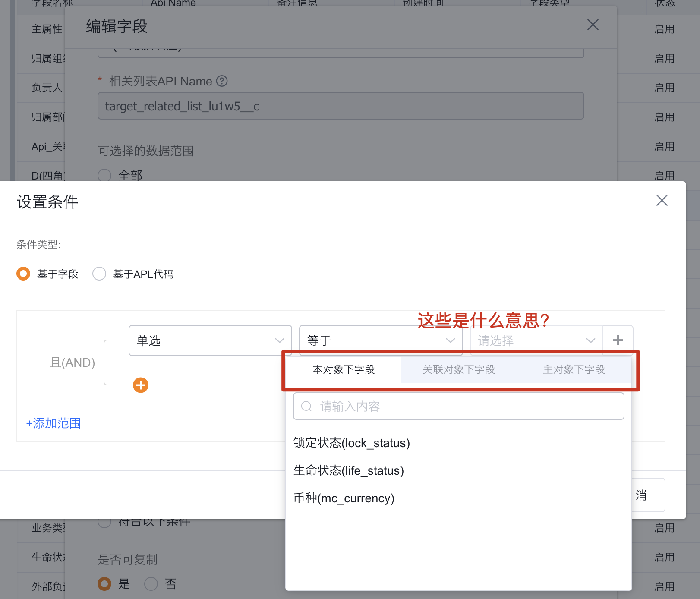Click the plus button beside 请选择
This screenshot has height=599, width=700.
coord(618,340)
